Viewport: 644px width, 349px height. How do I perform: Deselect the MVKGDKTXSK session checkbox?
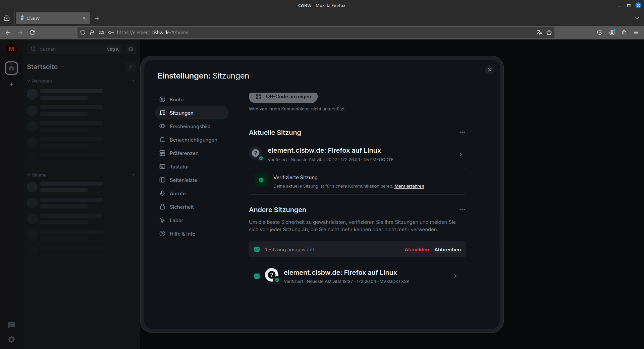(x=257, y=276)
